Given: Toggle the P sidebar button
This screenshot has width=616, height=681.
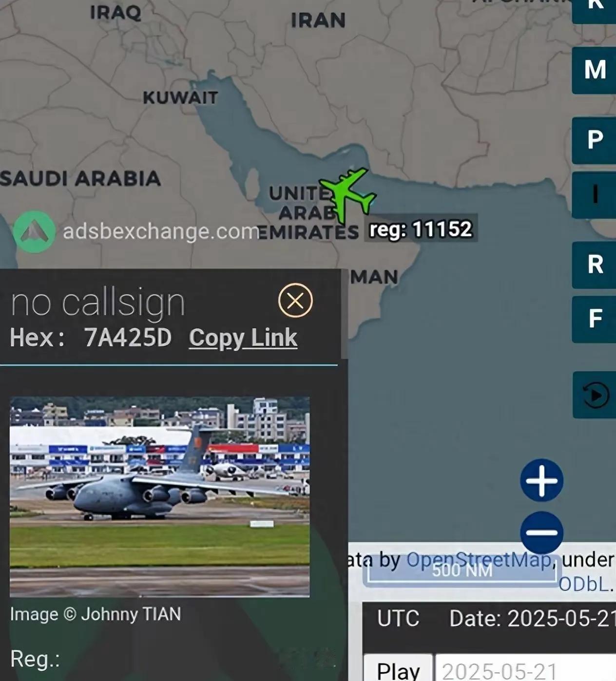Looking at the screenshot, I should 594,140.
